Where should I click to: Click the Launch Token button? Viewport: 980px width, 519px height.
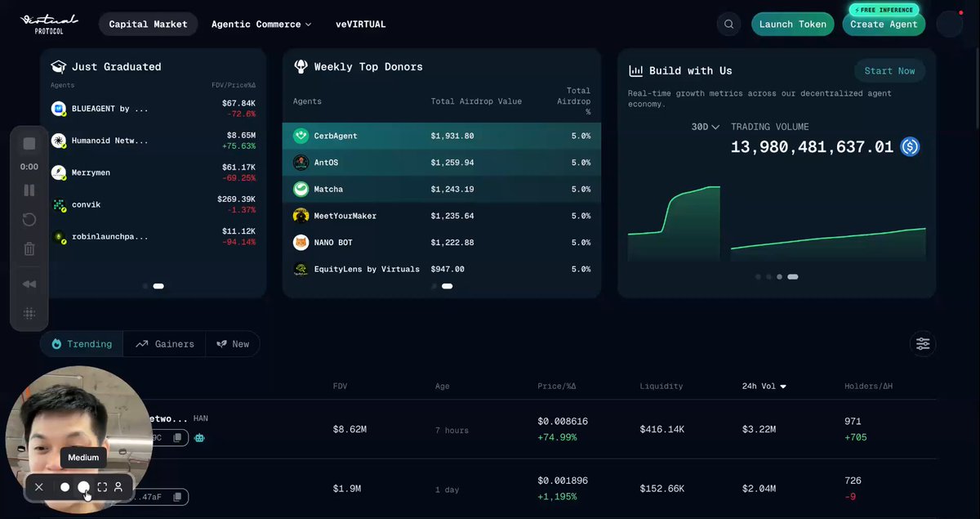pyautogui.click(x=793, y=25)
